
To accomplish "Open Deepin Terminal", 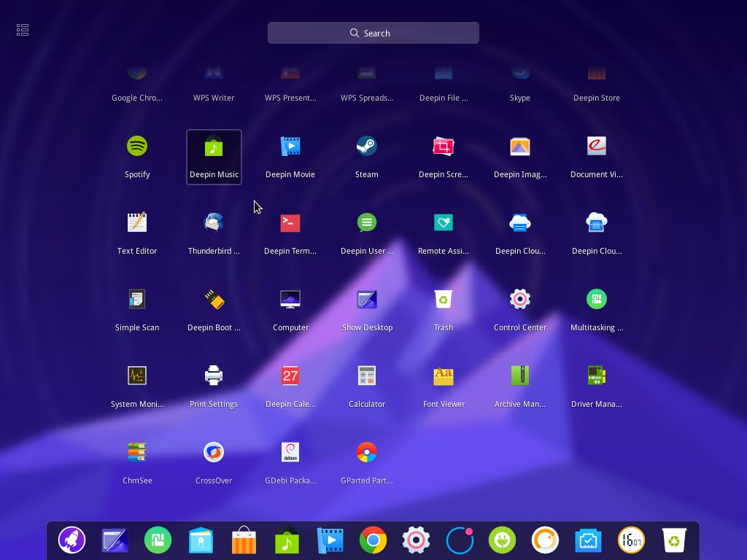I will tap(290, 222).
